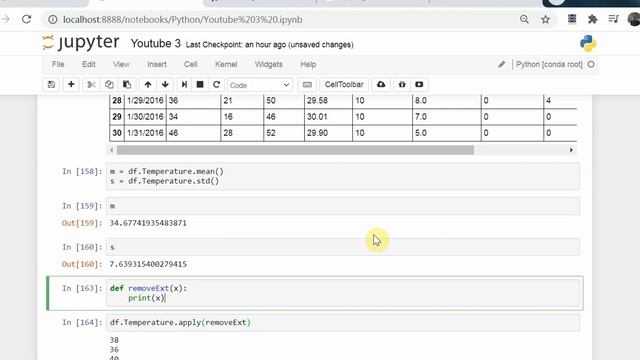Screen dimensions: 640x360
Task: Interrupt the kernel with stop icon
Action: point(200,84)
